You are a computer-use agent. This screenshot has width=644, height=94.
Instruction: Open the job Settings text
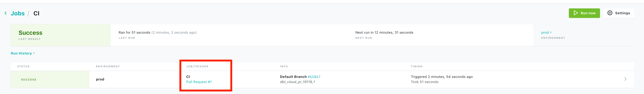[x=622, y=13]
